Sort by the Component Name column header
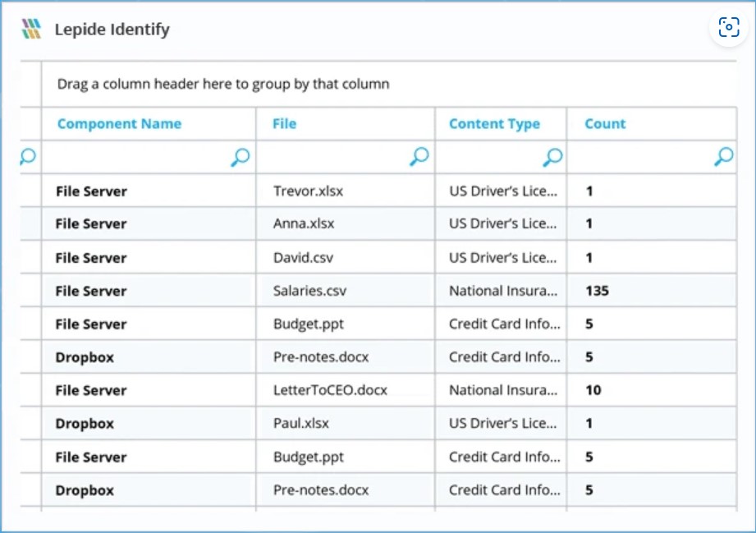The width and height of the screenshot is (756, 533). pos(119,123)
